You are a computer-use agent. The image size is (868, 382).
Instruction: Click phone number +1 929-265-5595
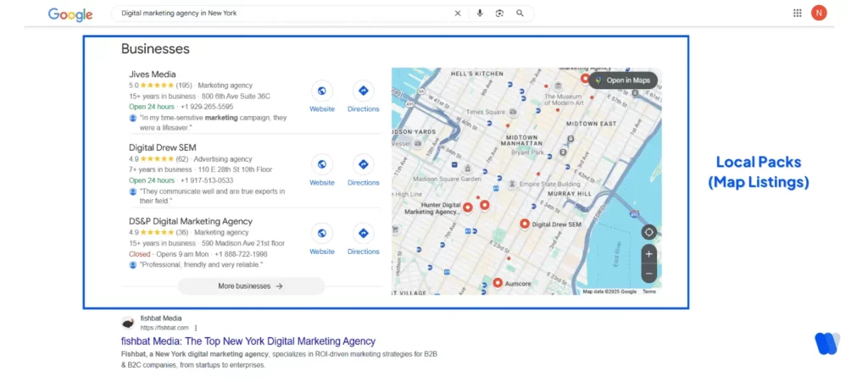point(207,107)
